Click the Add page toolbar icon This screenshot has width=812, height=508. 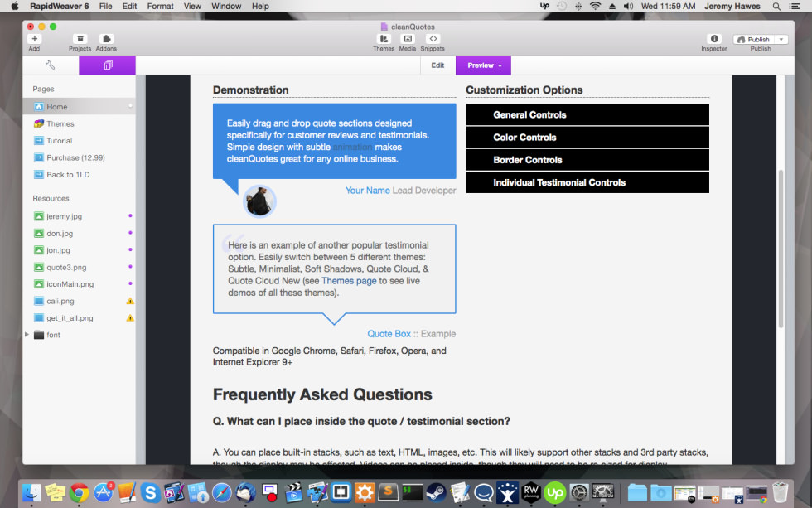(34, 39)
